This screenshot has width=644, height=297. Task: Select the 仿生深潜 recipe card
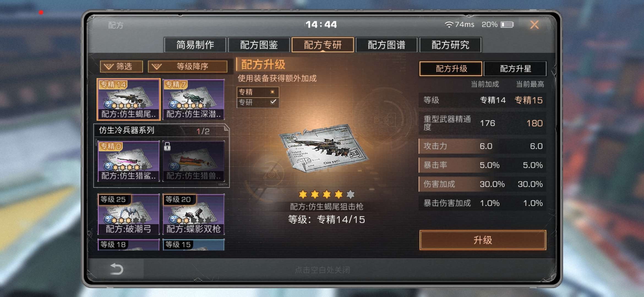(x=193, y=100)
